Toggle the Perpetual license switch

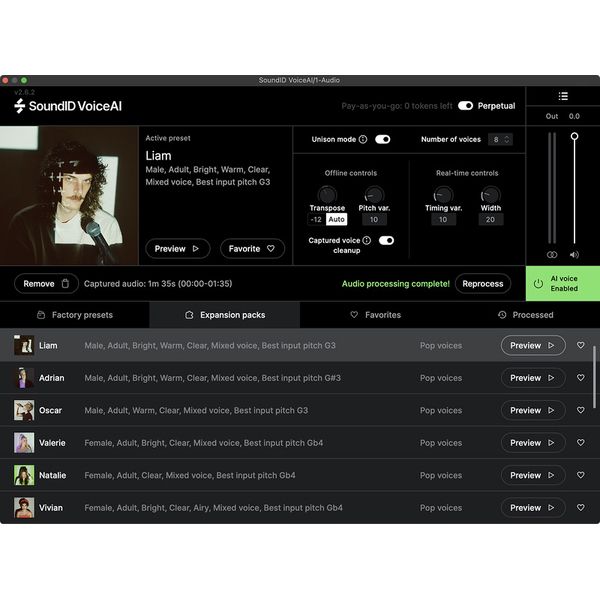click(x=465, y=106)
